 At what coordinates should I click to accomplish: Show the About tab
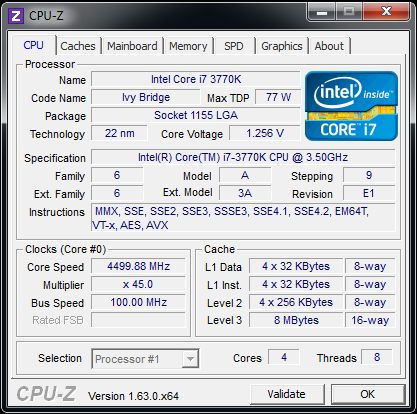tap(329, 46)
